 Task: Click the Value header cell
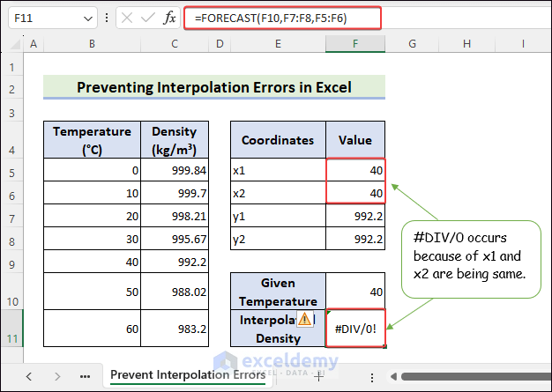(x=355, y=140)
